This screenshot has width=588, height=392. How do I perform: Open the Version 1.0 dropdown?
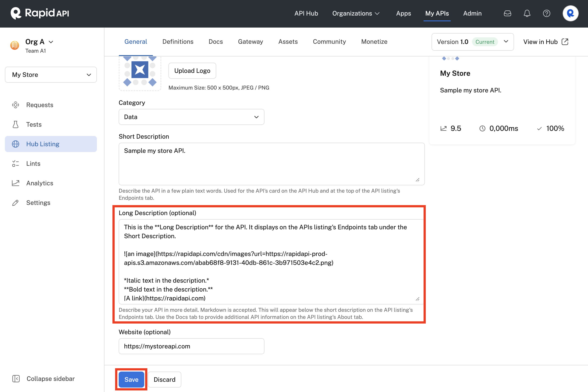click(x=472, y=42)
